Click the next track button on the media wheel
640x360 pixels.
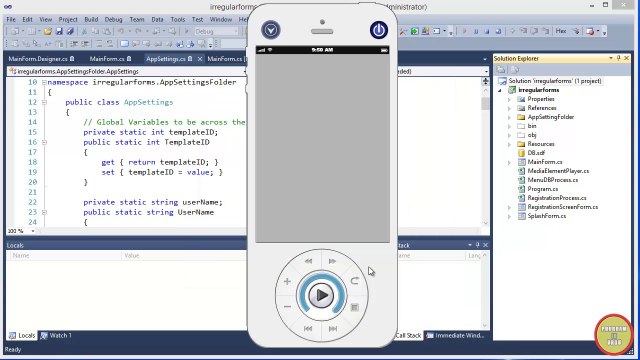pos(333,329)
